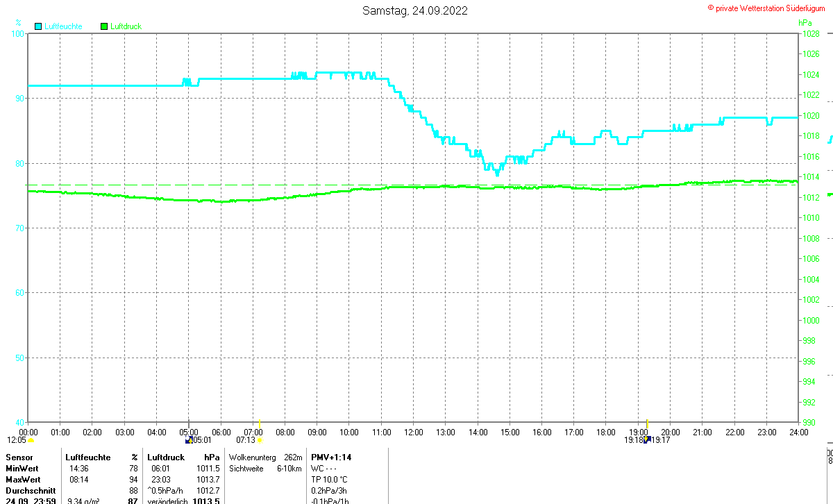Click the hPa axis unit label
This screenshot has height=504, width=833.
[x=805, y=23]
